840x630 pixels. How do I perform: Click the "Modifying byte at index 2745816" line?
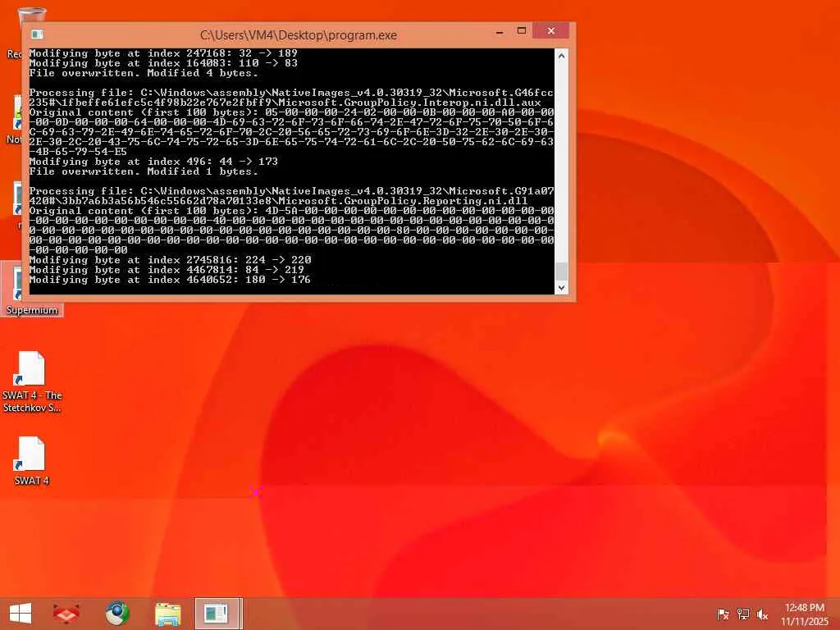(x=170, y=260)
